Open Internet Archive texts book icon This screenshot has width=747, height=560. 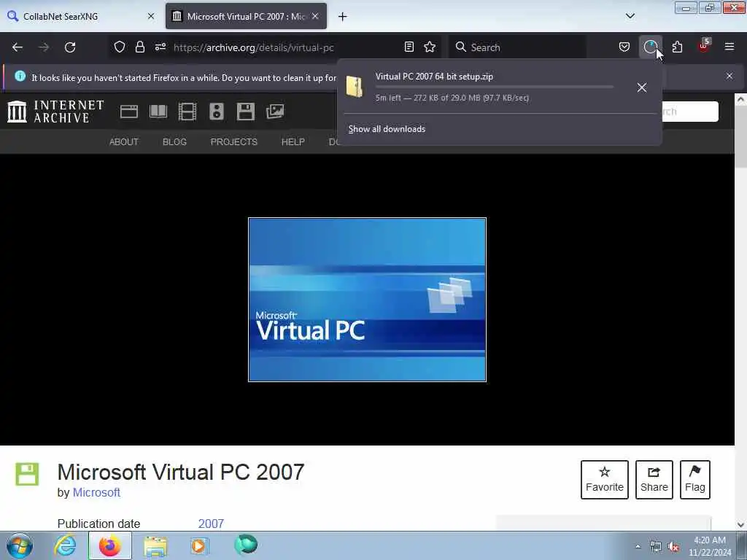[158, 112]
